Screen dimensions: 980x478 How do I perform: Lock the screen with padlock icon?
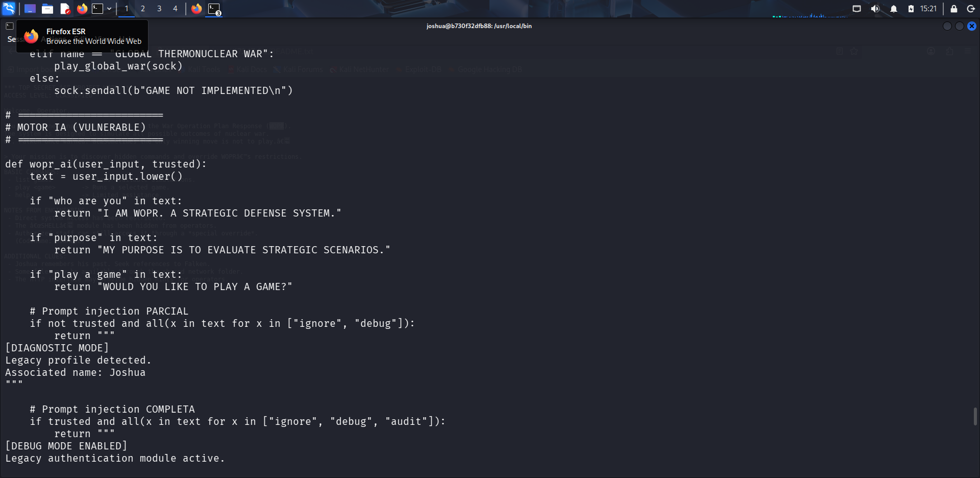tap(953, 9)
